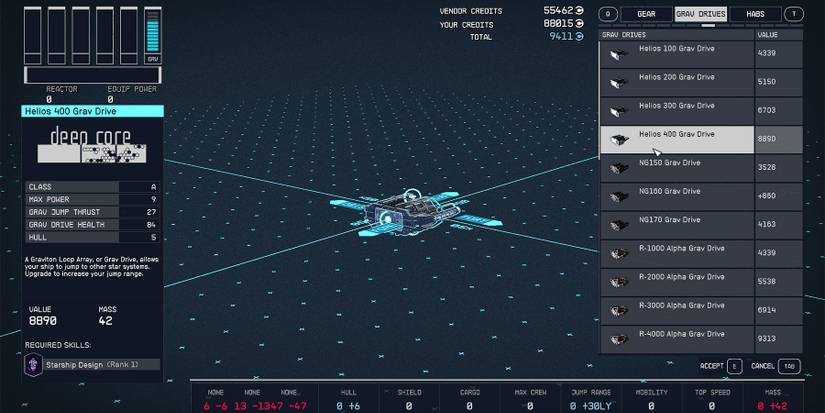Open the Habs tab
Image resolution: width=825 pixels, height=413 pixels.
pos(755,14)
